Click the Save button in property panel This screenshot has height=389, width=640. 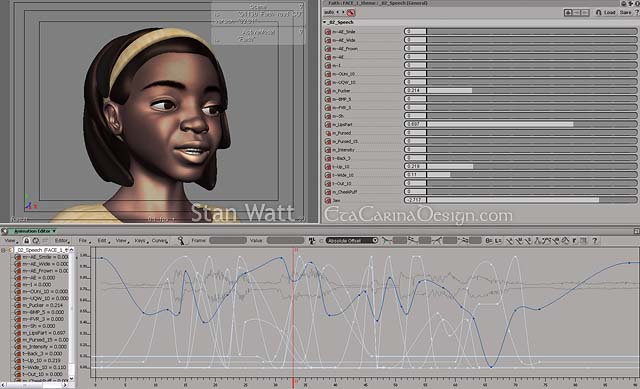coord(625,13)
